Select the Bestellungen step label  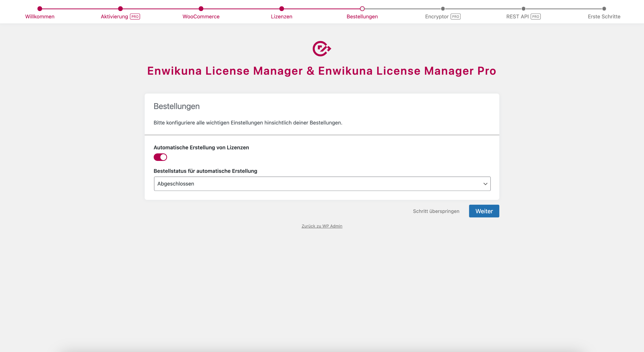362,17
